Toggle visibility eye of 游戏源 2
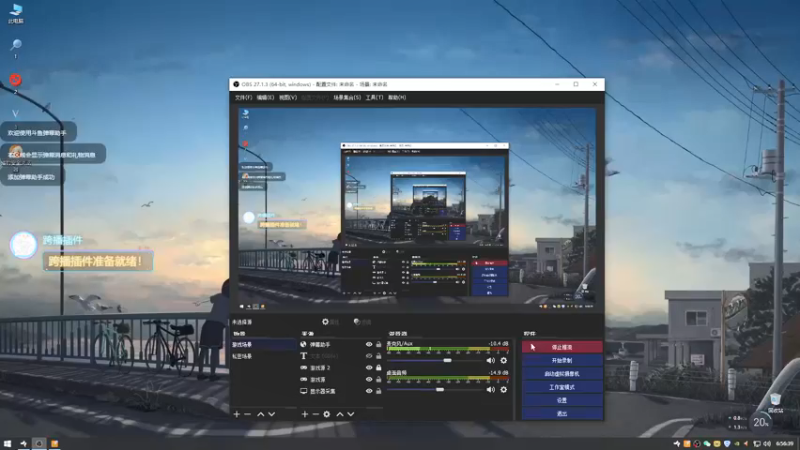800x450 pixels. 369,368
